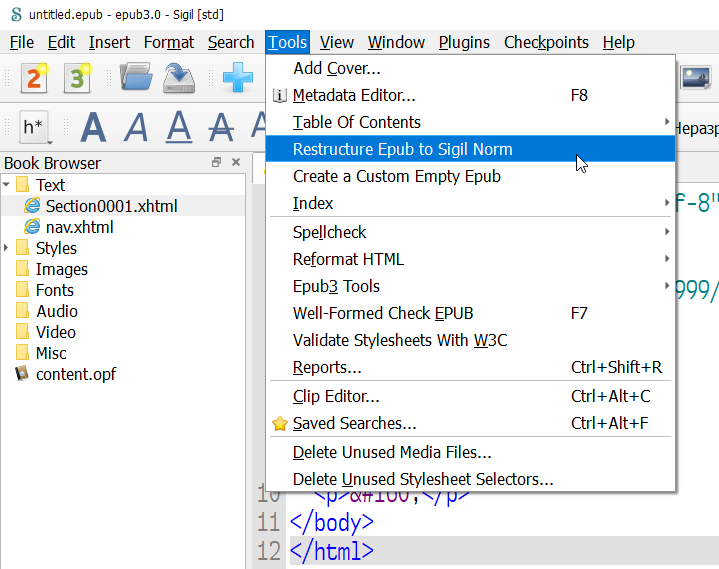Choose Add Cover... from Tools menu
Image resolution: width=719 pixels, height=569 pixels.
[x=470, y=68]
